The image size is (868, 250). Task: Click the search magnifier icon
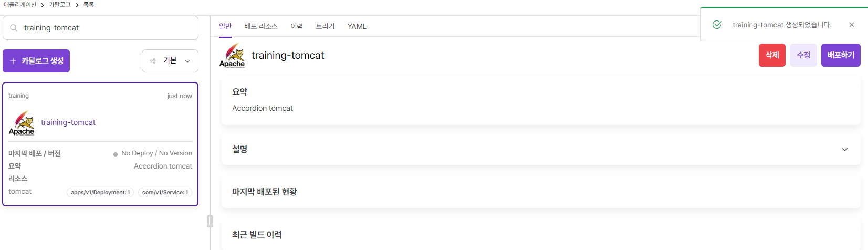[x=14, y=28]
